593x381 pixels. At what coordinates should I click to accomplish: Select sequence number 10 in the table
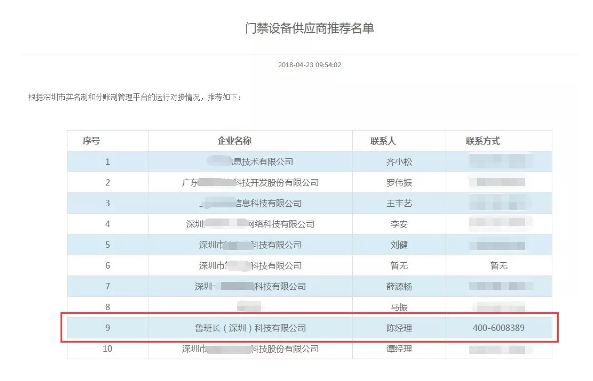[x=107, y=348]
